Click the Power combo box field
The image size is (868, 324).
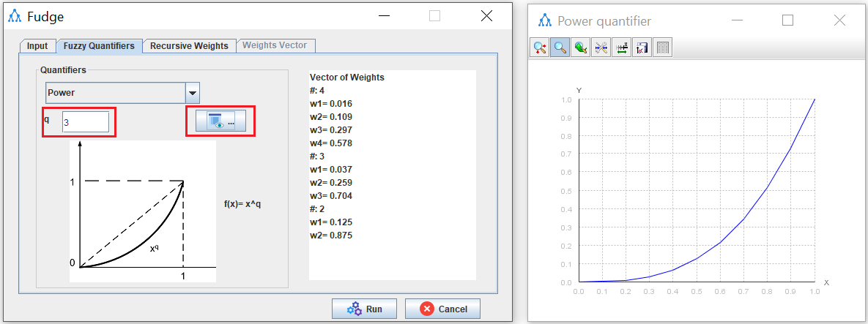(x=115, y=93)
